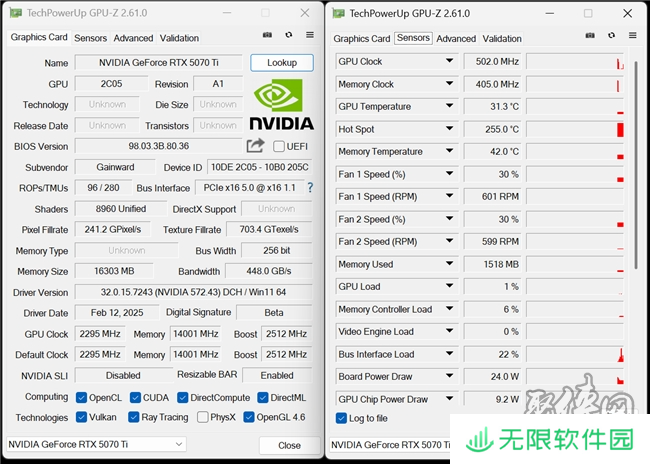
Task: Click the Driver Version value field
Action: pos(193,292)
